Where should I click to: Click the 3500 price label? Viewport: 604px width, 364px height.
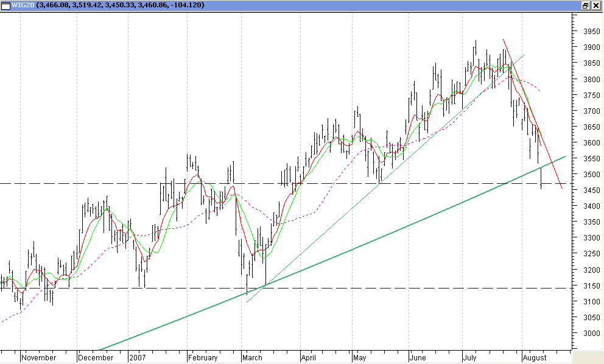591,175
